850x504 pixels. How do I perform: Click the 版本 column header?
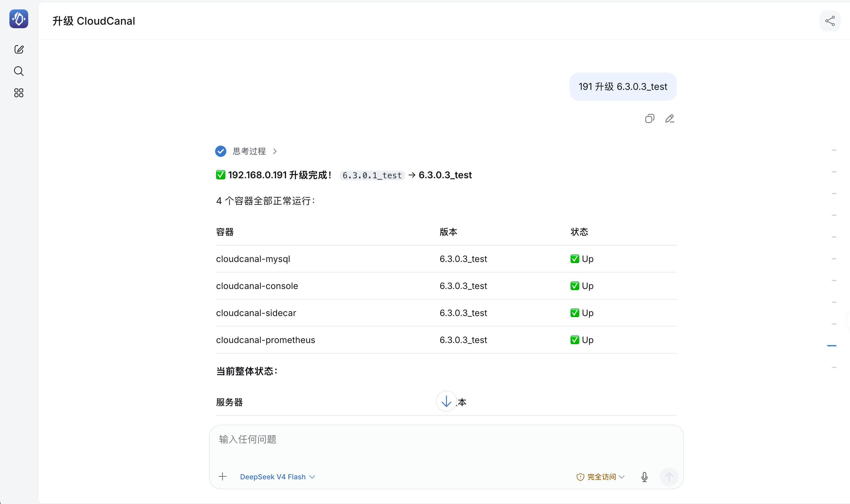[x=448, y=232]
